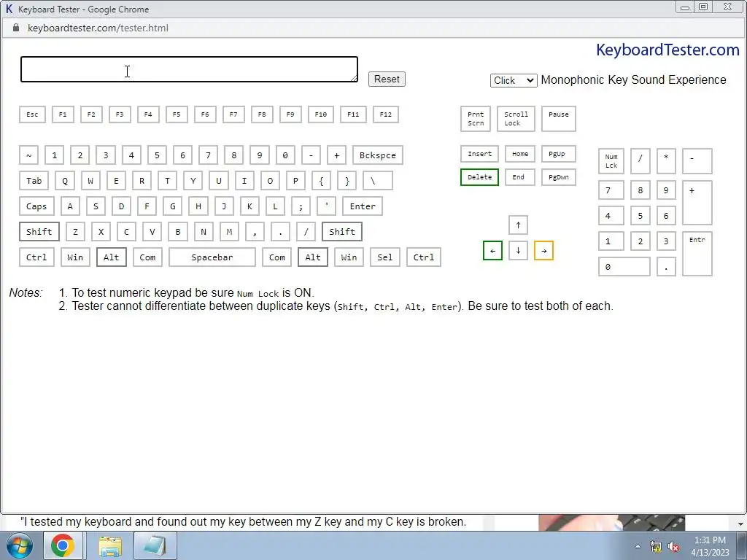Viewport: 747px width, 560px height.
Task: Click the left Com key
Action: (x=147, y=257)
